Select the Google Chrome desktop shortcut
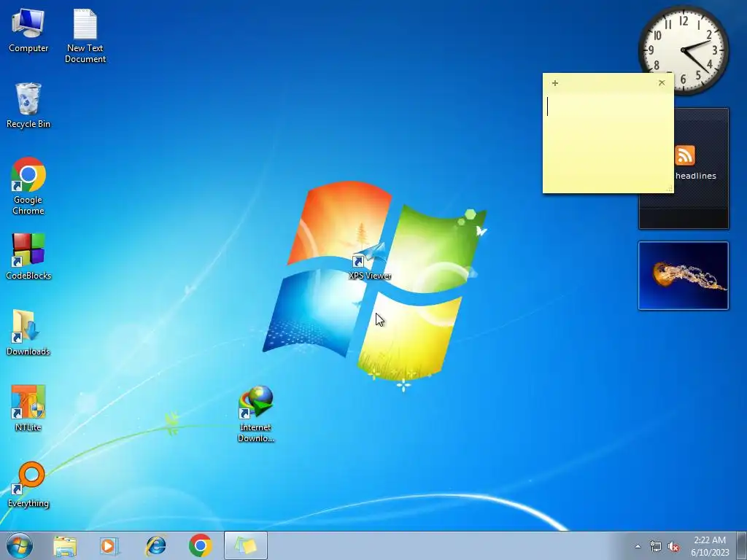 pyautogui.click(x=28, y=186)
